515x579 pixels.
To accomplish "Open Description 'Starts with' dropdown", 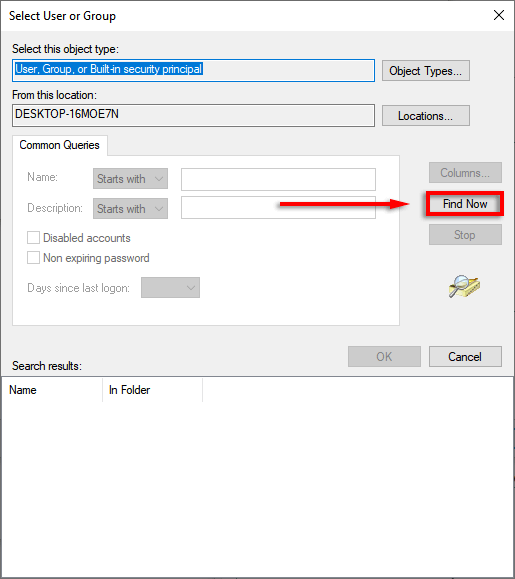I will [130, 209].
